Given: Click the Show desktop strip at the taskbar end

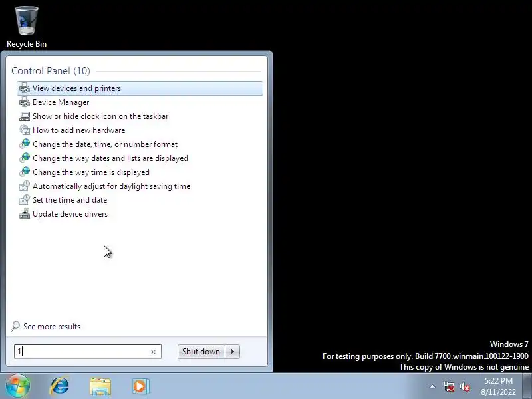Looking at the screenshot, I should click(527, 386).
